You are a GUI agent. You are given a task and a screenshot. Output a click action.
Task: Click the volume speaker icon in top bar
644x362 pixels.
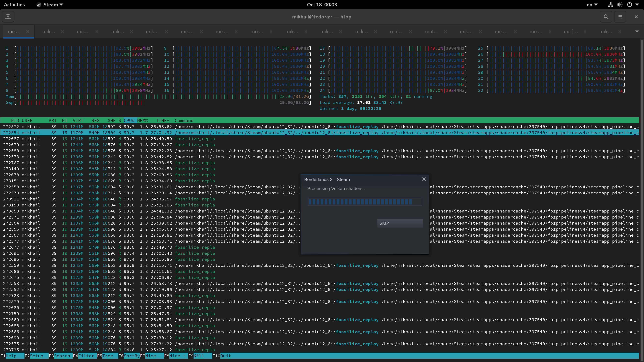620,5
